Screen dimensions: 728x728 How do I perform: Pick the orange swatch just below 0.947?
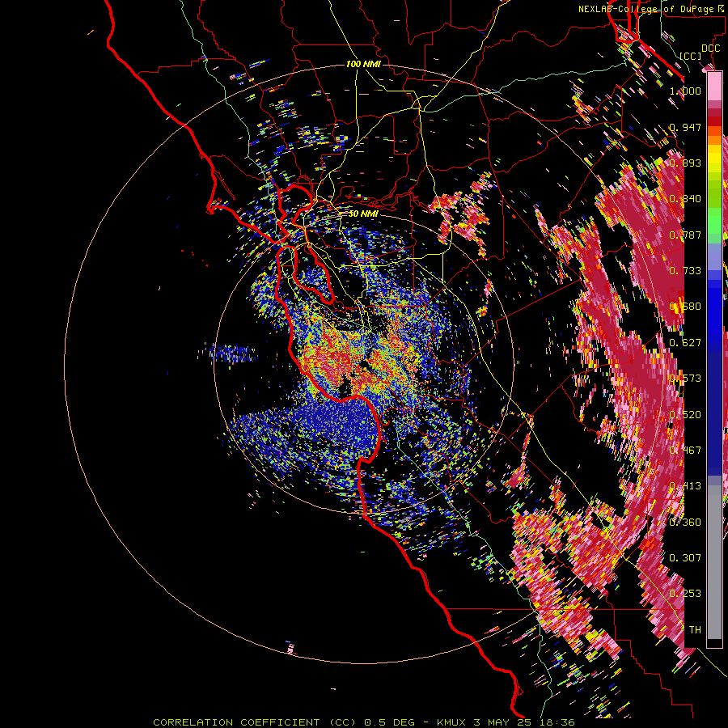tap(714, 131)
